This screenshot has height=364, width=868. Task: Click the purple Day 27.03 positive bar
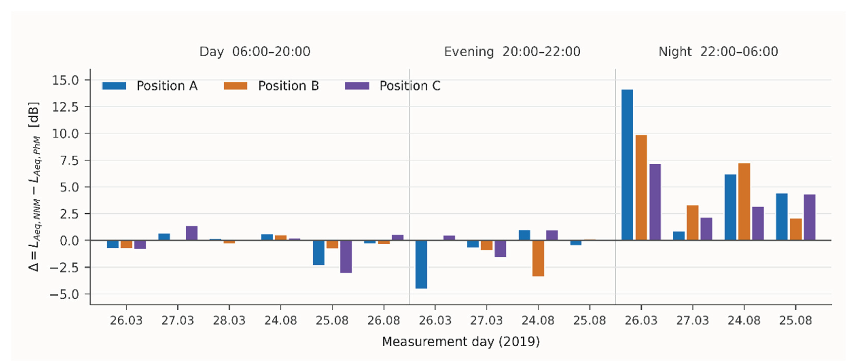click(x=192, y=233)
